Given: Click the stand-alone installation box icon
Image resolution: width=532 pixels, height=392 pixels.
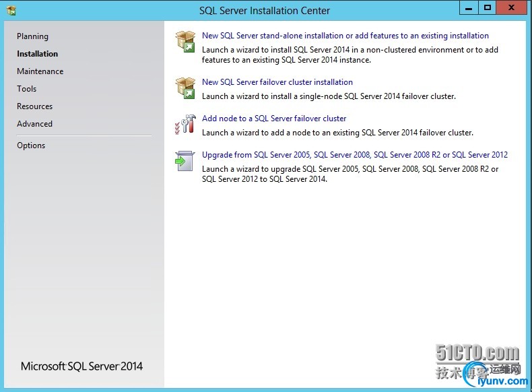Looking at the screenshot, I should [185, 41].
